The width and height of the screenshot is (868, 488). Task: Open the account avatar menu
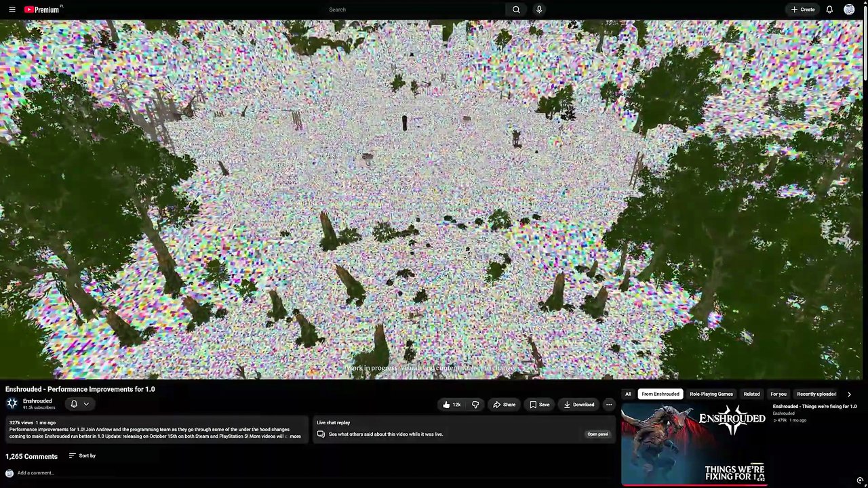pyautogui.click(x=849, y=9)
